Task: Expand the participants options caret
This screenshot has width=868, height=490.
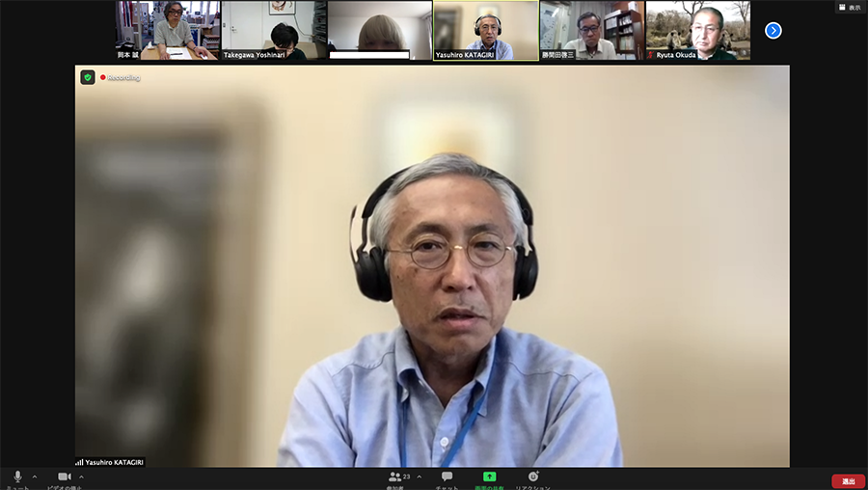Action: [x=419, y=476]
